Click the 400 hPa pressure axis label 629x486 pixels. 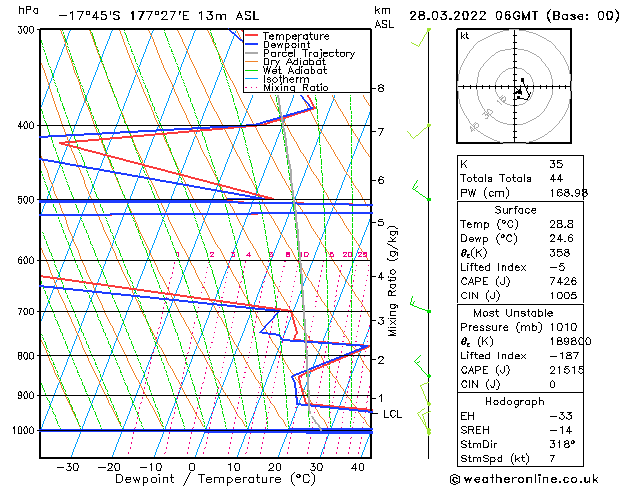(28, 126)
